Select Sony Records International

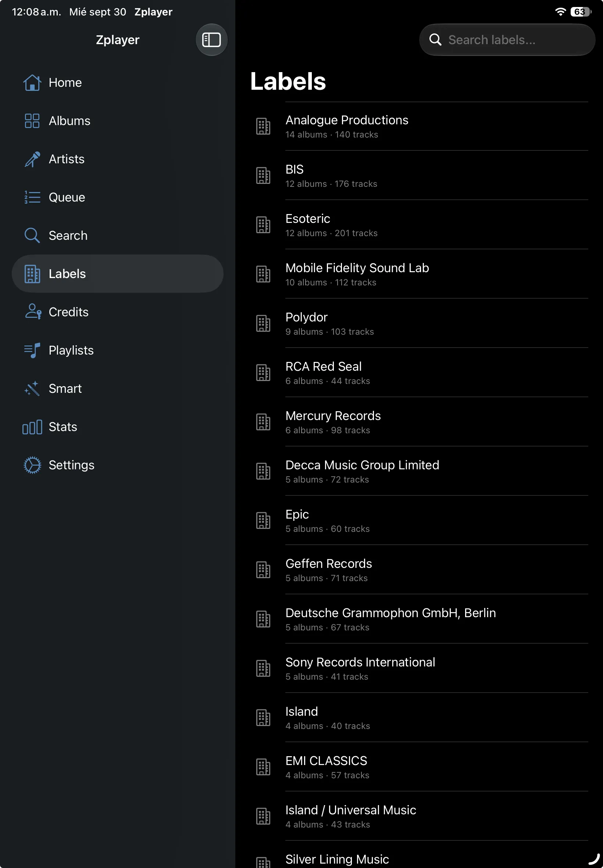pos(419,668)
